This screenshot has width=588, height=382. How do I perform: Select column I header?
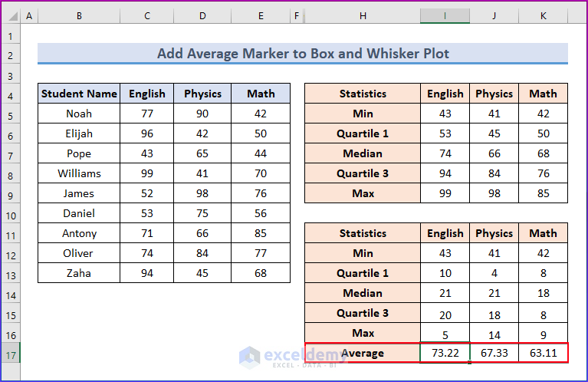[x=445, y=16]
